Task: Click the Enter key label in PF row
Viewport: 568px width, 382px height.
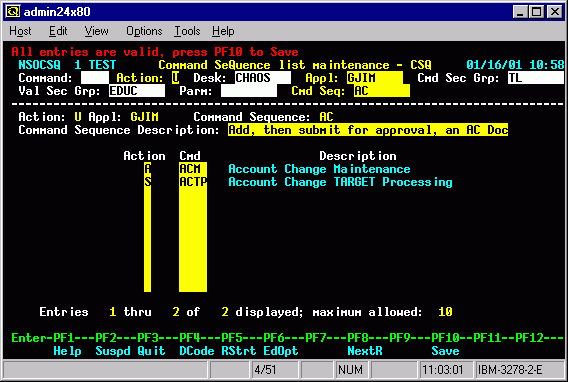Action: click(x=29, y=338)
